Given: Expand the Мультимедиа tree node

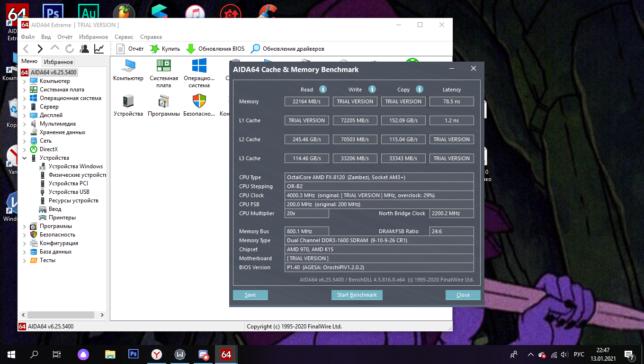Looking at the screenshot, I should pos(25,124).
